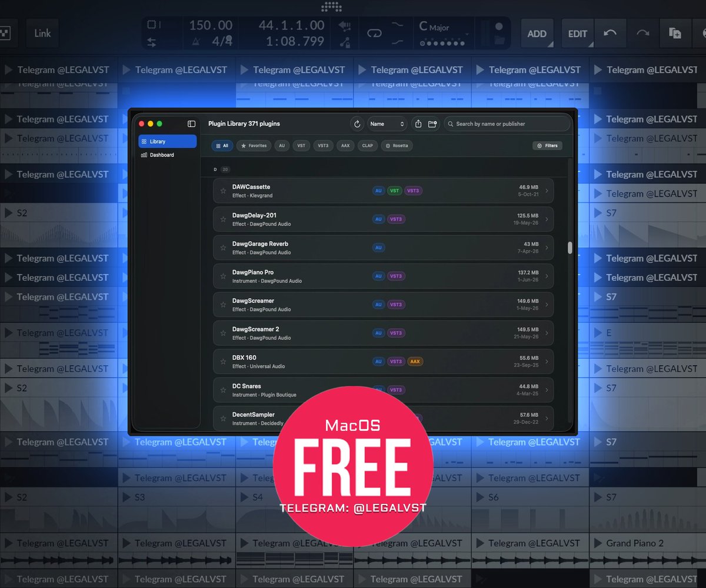Click the folder settings icon beside the search field

[x=432, y=124]
